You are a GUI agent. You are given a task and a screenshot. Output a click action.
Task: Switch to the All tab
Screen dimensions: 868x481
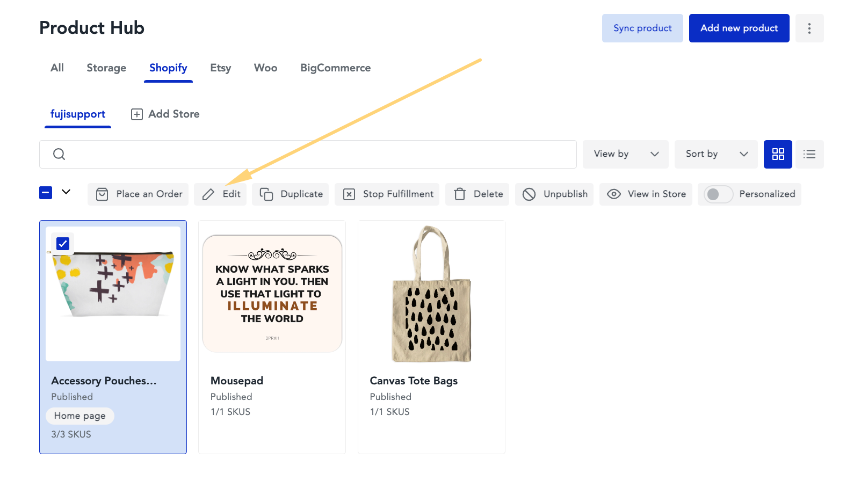click(57, 68)
